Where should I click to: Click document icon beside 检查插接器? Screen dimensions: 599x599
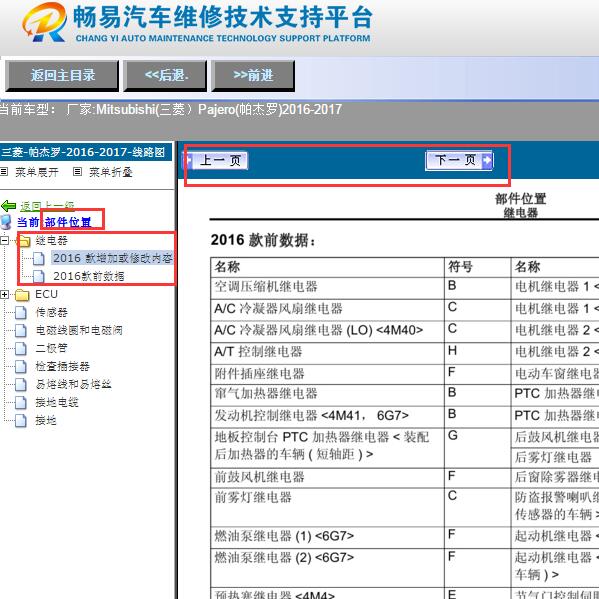click(21, 366)
